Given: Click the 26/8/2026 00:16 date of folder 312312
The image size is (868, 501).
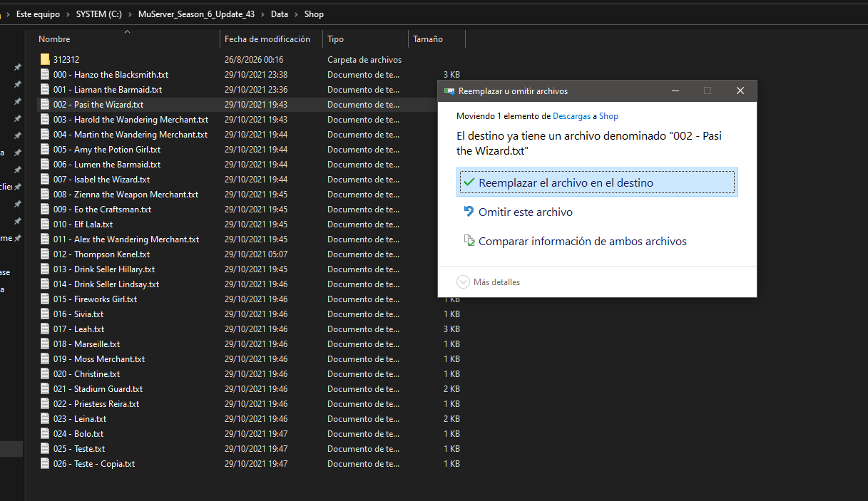Looking at the screenshot, I should pyautogui.click(x=254, y=60).
